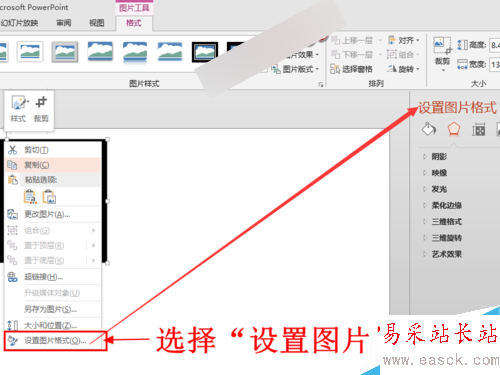Click the change picture icon beside 更改图片
Screen dimensions: 500x375
click(12, 214)
